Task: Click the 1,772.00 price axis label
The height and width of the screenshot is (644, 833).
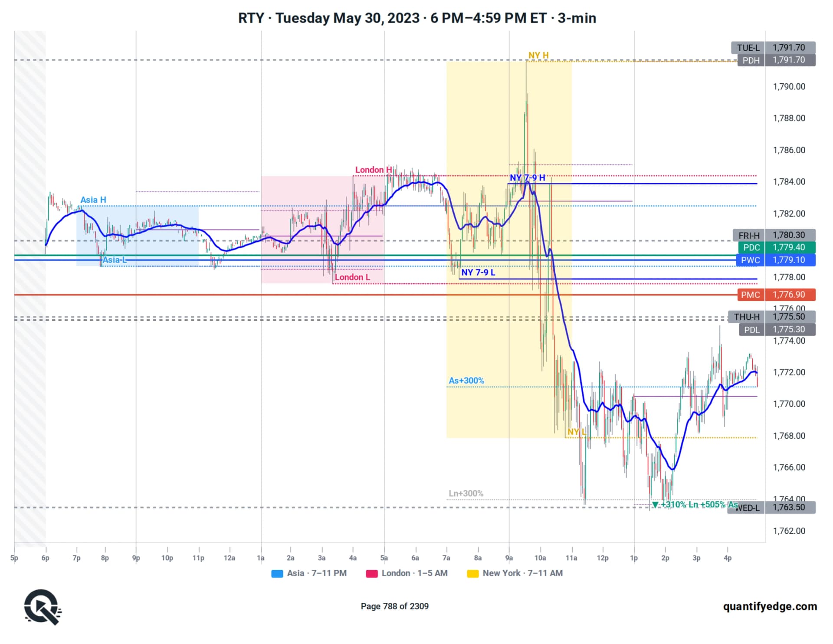Action: [789, 372]
